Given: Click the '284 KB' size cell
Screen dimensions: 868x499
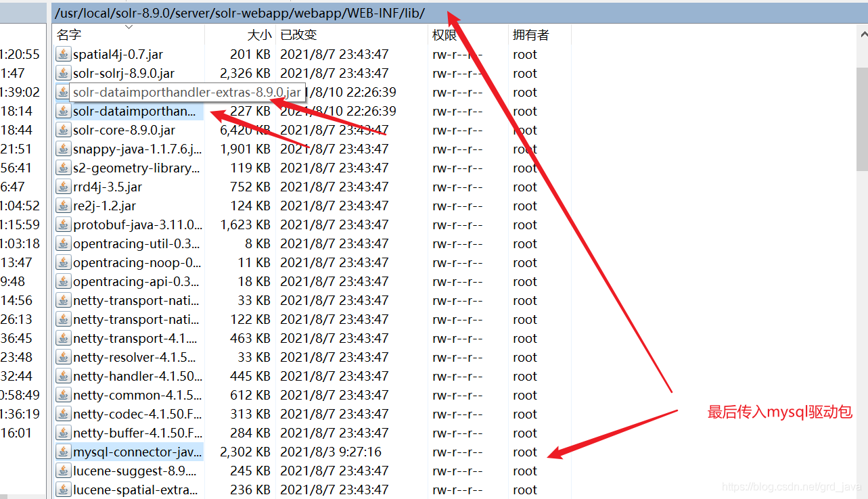Looking at the screenshot, I should (x=250, y=433).
